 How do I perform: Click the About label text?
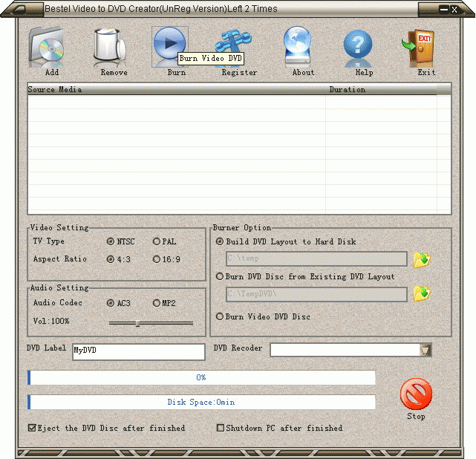click(303, 72)
